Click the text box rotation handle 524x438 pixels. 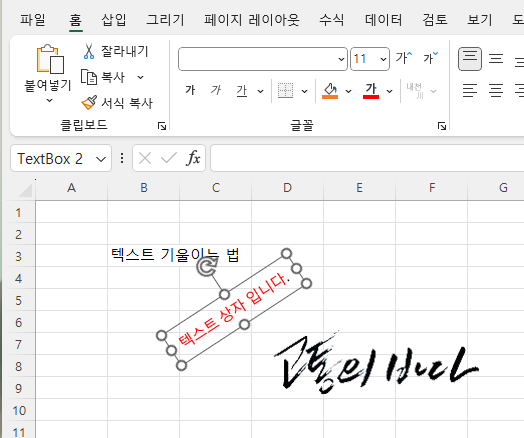pyautogui.click(x=207, y=267)
